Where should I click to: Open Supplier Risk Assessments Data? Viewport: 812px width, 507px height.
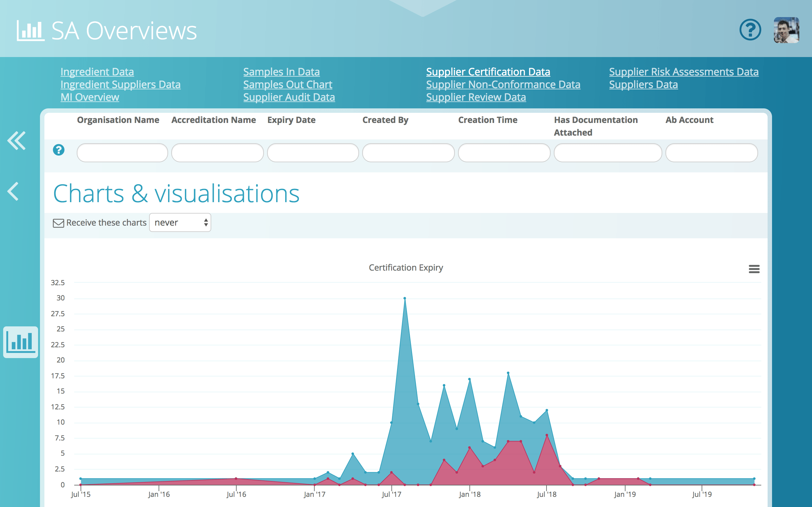click(x=684, y=71)
